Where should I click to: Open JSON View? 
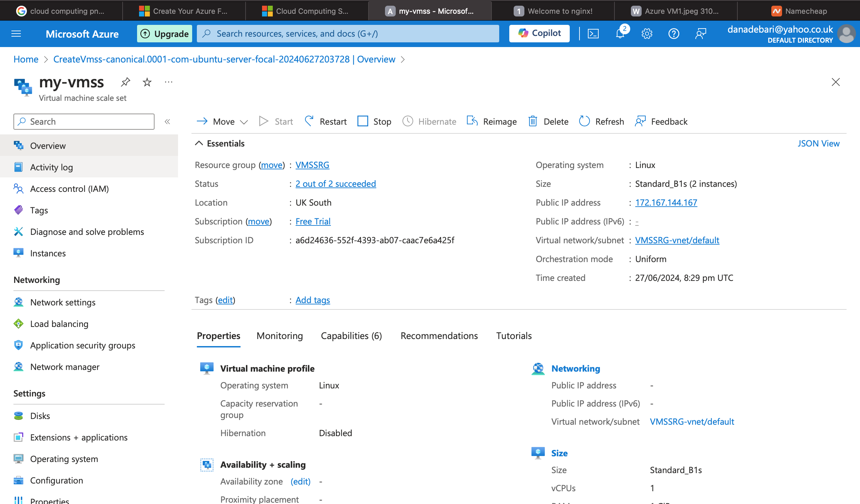pos(818,143)
